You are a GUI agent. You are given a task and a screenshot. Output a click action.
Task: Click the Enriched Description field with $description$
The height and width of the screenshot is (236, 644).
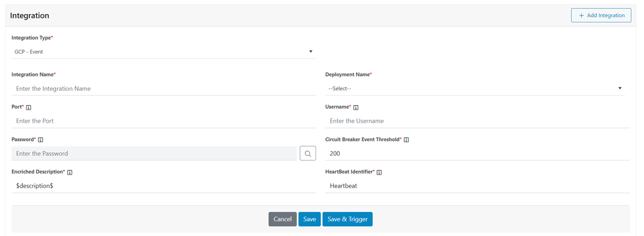pyautogui.click(x=164, y=186)
